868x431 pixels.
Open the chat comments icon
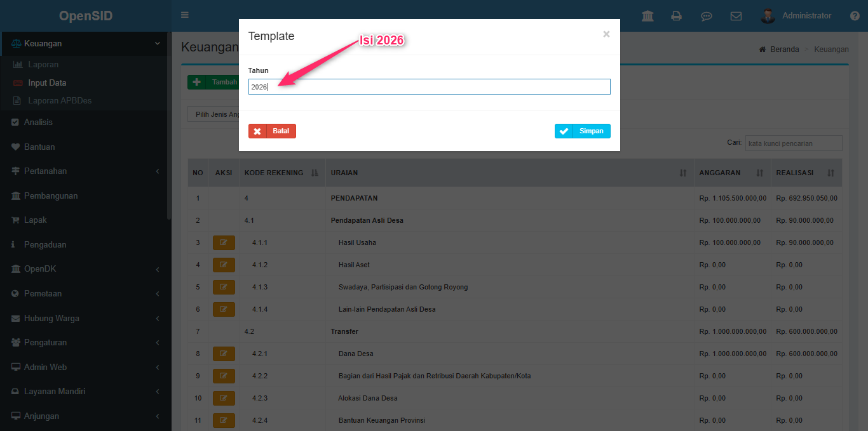click(706, 16)
